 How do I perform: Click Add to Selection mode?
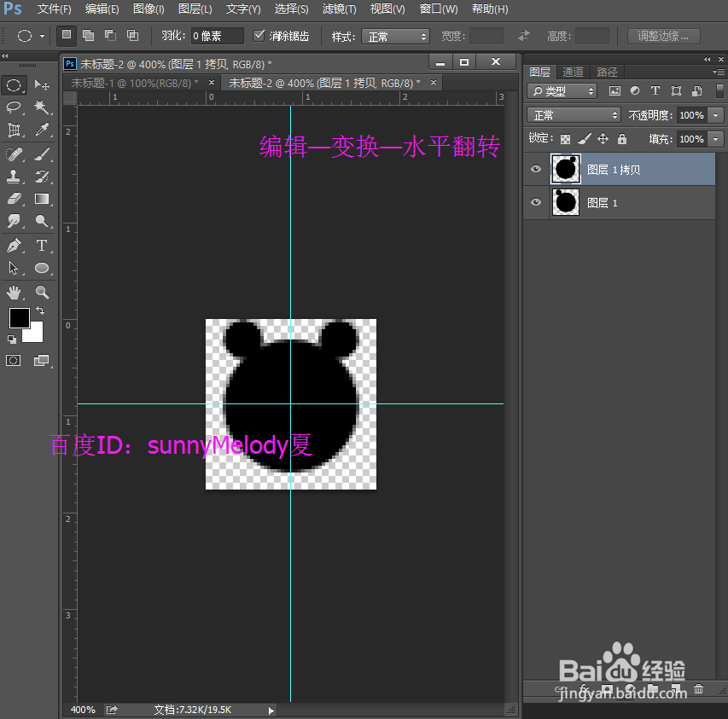(88, 35)
